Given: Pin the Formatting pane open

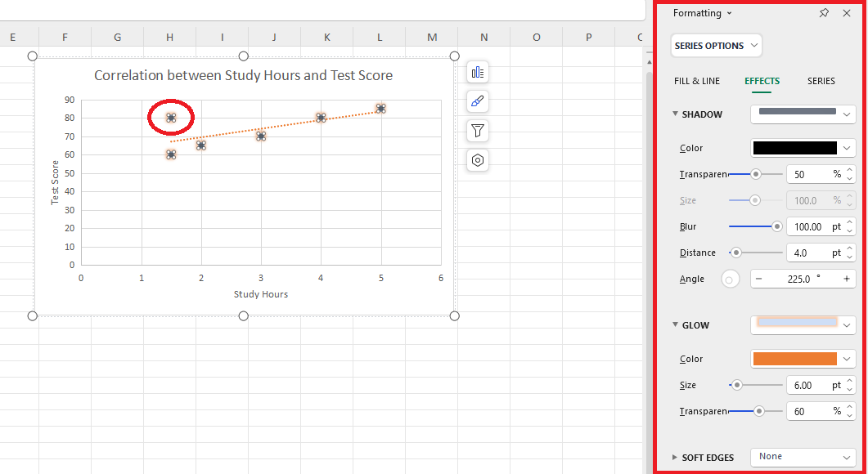Looking at the screenshot, I should (x=824, y=13).
